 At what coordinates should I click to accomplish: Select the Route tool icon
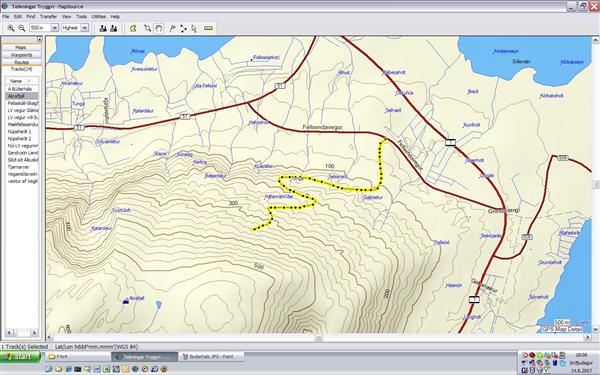pos(183,28)
